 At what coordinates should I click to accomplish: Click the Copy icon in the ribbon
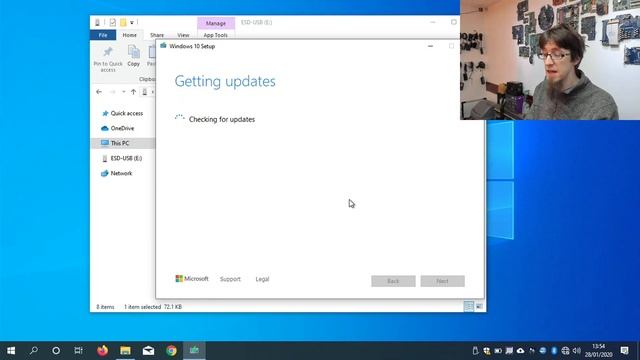tap(133, 56)
